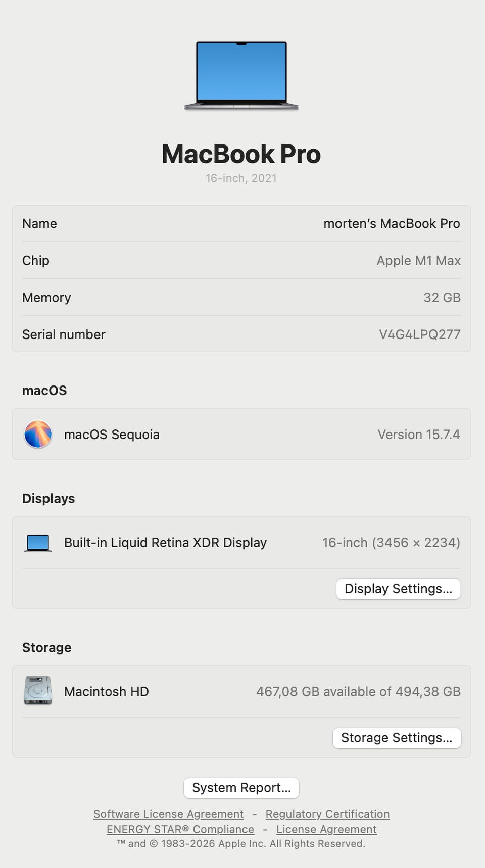Click the MacBook Pro illustration at top
Screen dimensions: 485x868
(x=241, y=75)
